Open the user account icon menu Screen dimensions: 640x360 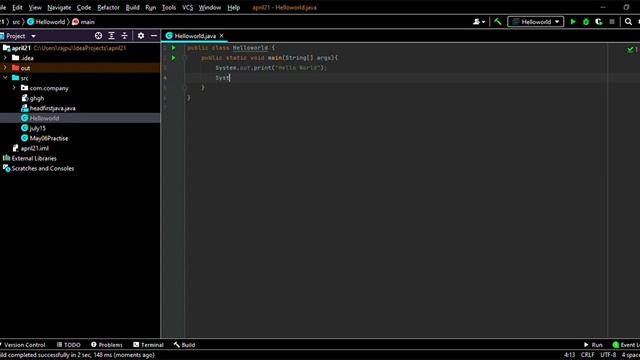pyautogui.click(x=479, y=22)
